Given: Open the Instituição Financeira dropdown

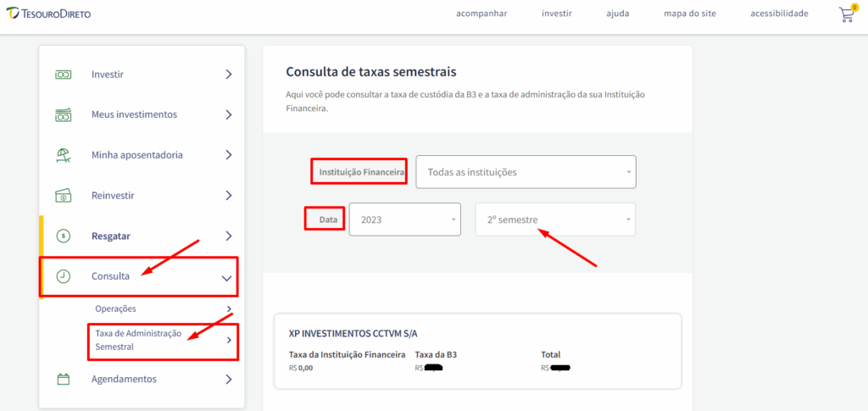Looking at the screenshot, I should 526,172.
